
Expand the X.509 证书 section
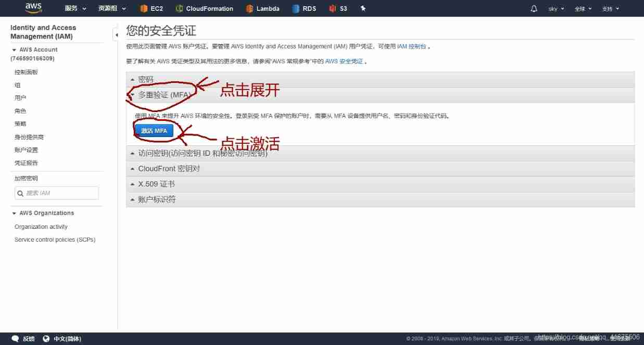380,184
